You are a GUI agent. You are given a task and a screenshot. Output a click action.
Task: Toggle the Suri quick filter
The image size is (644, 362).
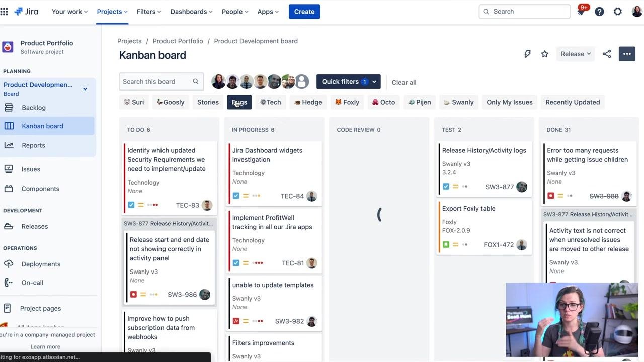point(134,102)
